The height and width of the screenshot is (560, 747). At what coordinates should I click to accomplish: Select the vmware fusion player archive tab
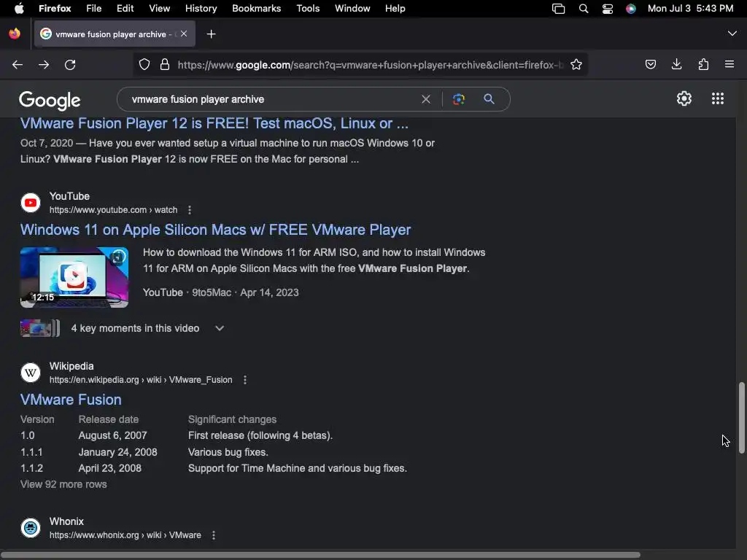click(x=115, y=34)
